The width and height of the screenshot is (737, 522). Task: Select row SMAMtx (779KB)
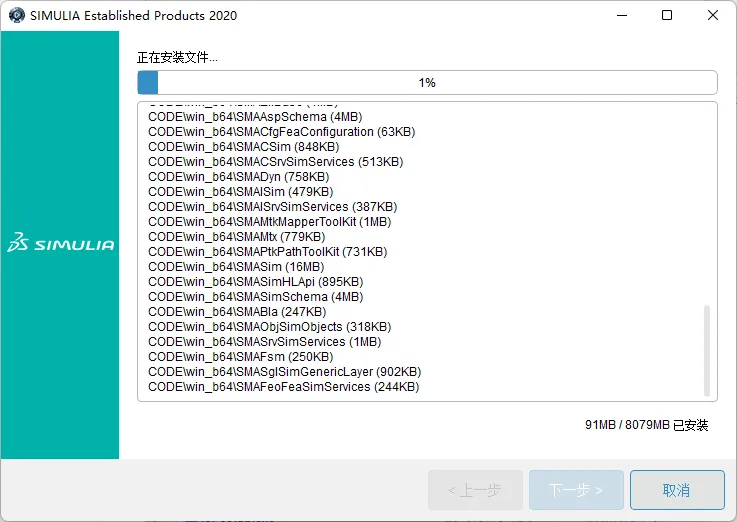(236, 237)
